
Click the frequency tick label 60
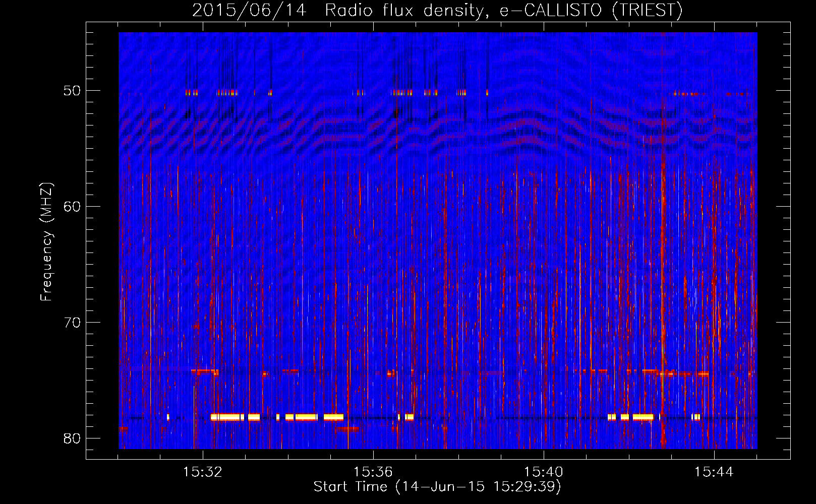pyautogui.click(x=72, y=207)
